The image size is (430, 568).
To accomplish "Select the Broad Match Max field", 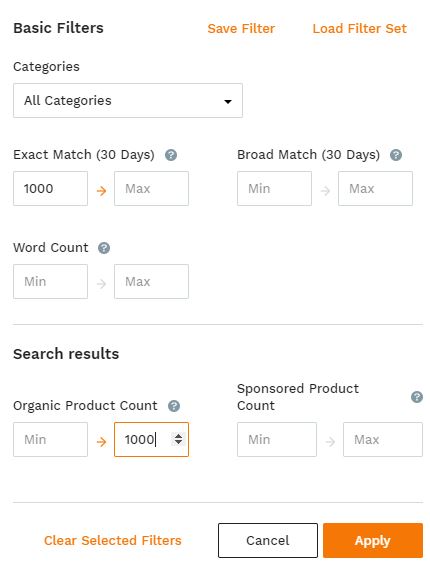I will (x=375, y=189).
